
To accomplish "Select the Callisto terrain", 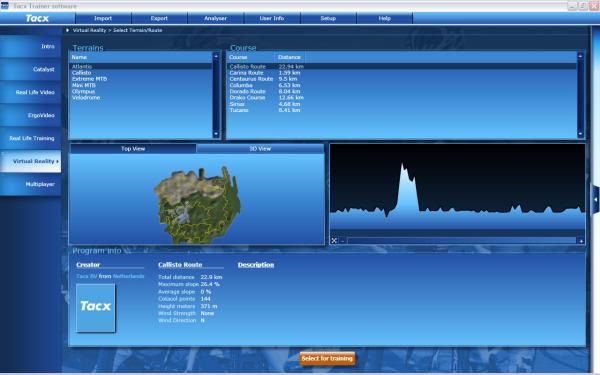I will 82,73.
